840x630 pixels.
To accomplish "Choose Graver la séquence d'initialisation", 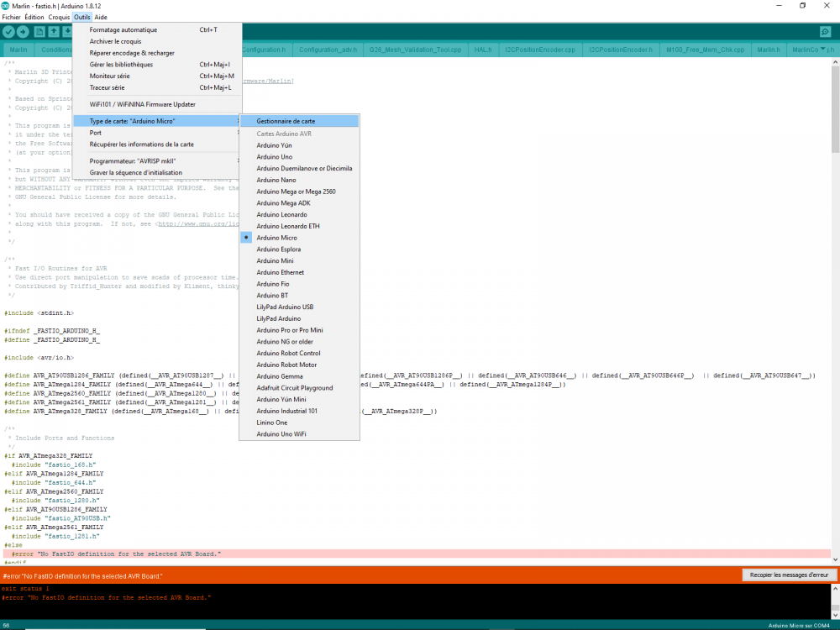I will coord(156,172).
